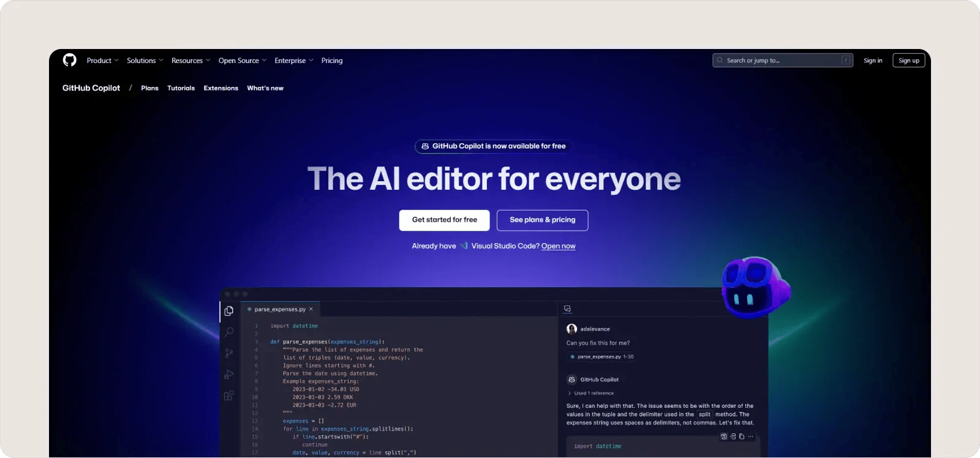Open the Extensions subnav item
The width and height of the screenshot is (980, 458).
221,88
